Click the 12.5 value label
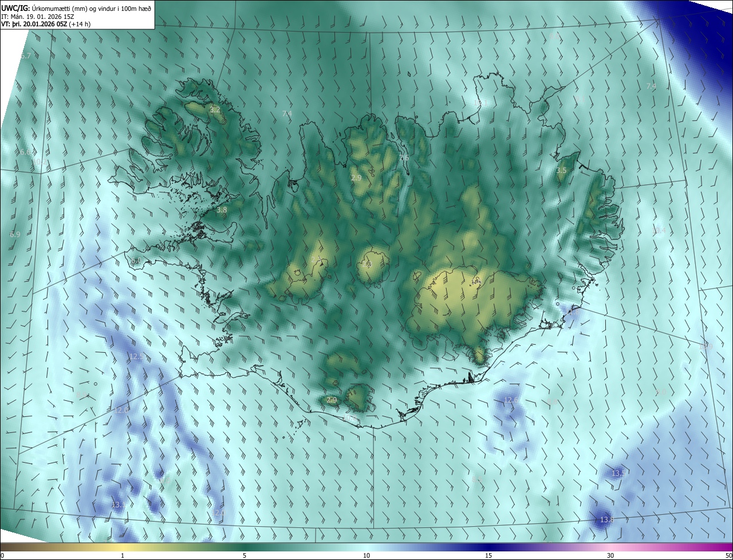This screenshot has height=560, width=733. coord(136,356)
